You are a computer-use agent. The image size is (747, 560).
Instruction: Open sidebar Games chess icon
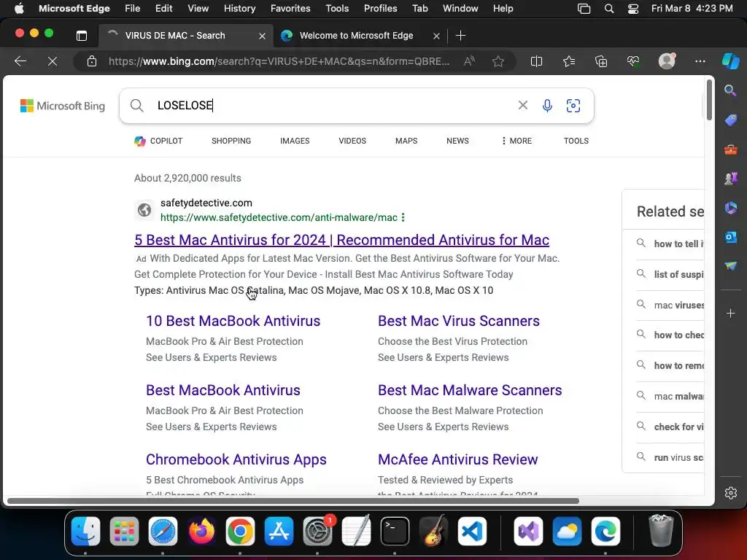point(730,179)
